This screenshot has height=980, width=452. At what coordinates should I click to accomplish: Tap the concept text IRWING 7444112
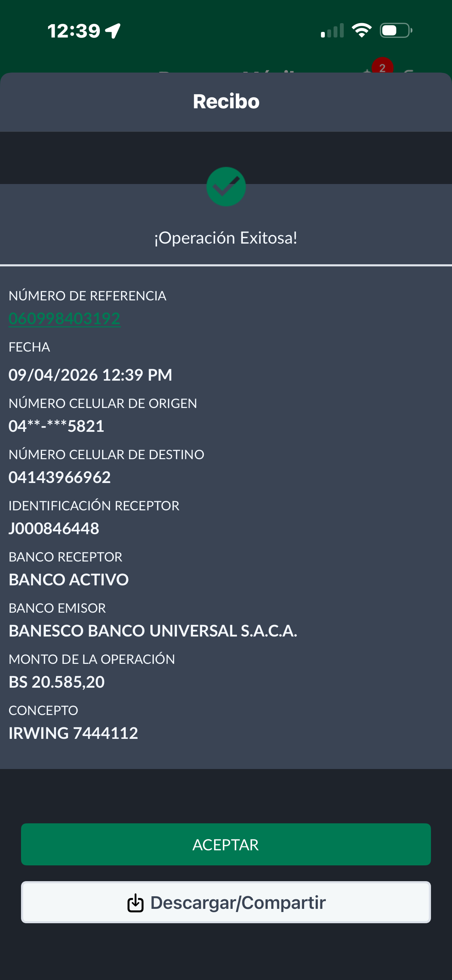(74, 733)
